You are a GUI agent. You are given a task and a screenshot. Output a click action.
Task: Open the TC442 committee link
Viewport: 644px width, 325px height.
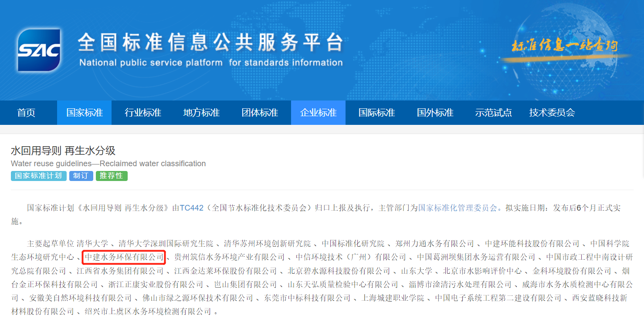click(192, 208)
